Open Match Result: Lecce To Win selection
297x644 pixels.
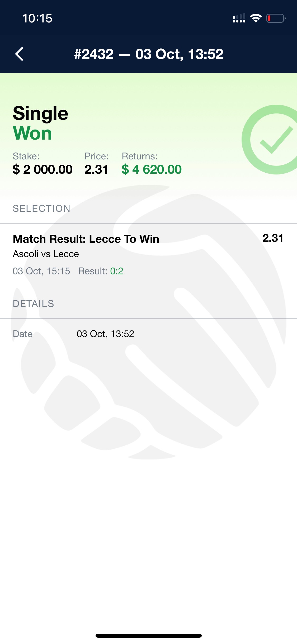coord(86,239)
